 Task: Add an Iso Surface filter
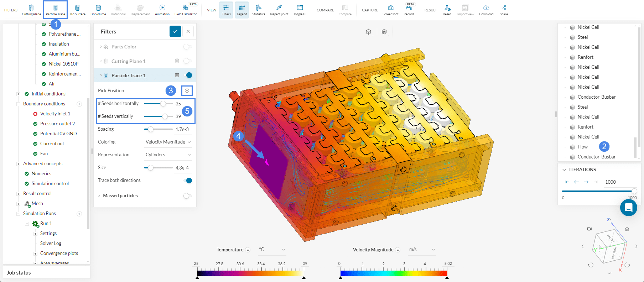point(78,10)
